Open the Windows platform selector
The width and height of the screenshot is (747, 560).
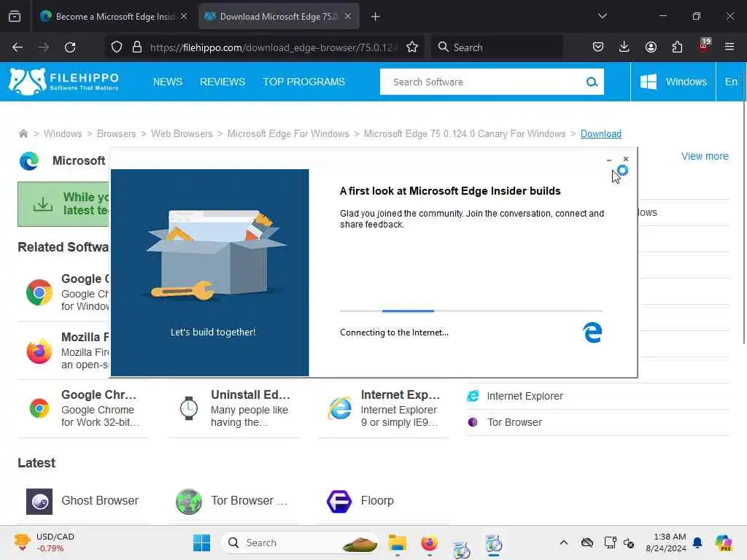[x=673, y=82]
